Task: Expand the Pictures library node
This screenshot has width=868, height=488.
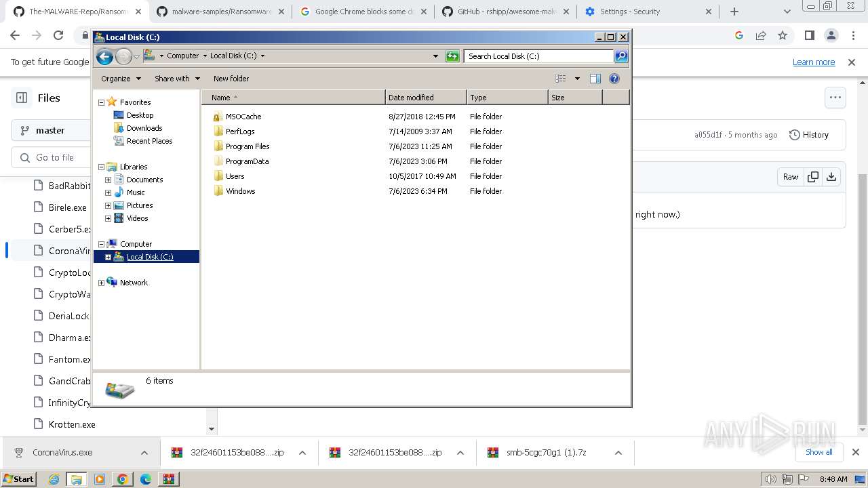Action: [108, 205]
